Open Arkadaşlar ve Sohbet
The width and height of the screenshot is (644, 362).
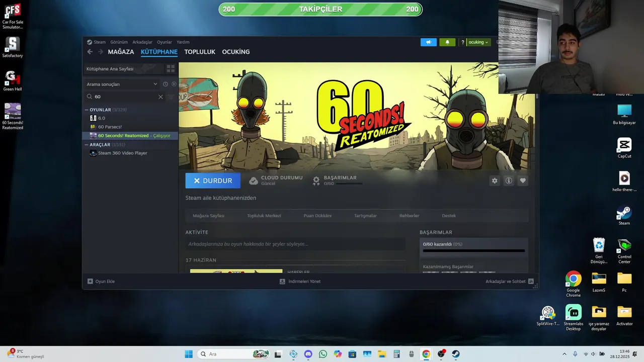point(510,282)
